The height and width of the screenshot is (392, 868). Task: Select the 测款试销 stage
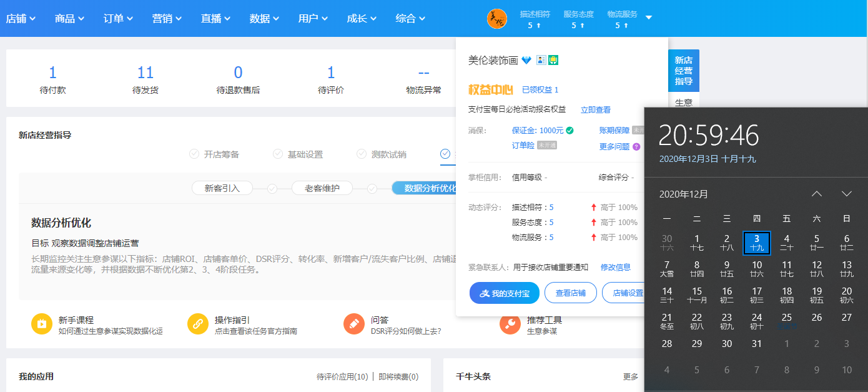[x=382, y=154]
